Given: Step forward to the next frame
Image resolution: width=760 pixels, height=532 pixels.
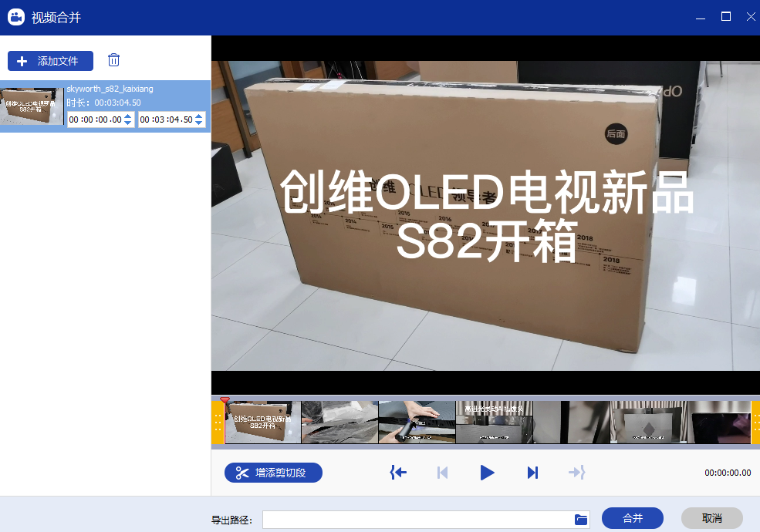Looking at the screenshot, I should (x=532, y=473).
